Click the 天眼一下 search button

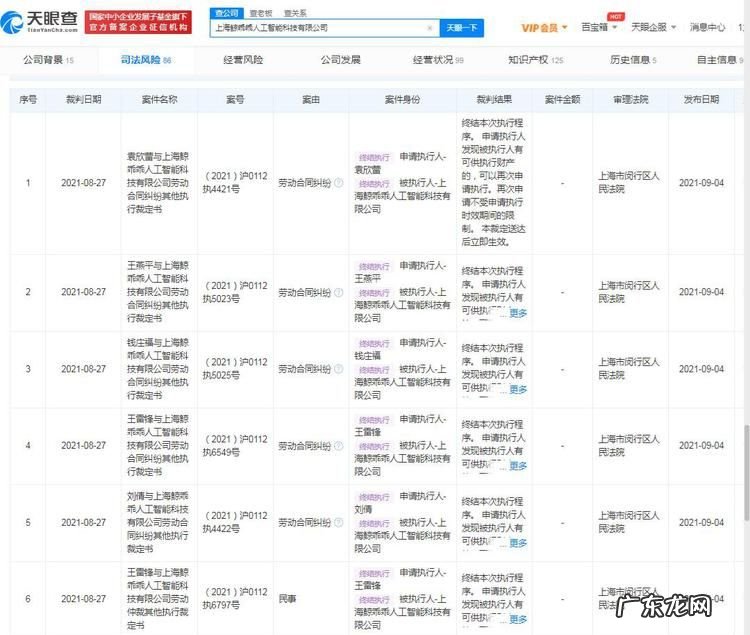462,28
